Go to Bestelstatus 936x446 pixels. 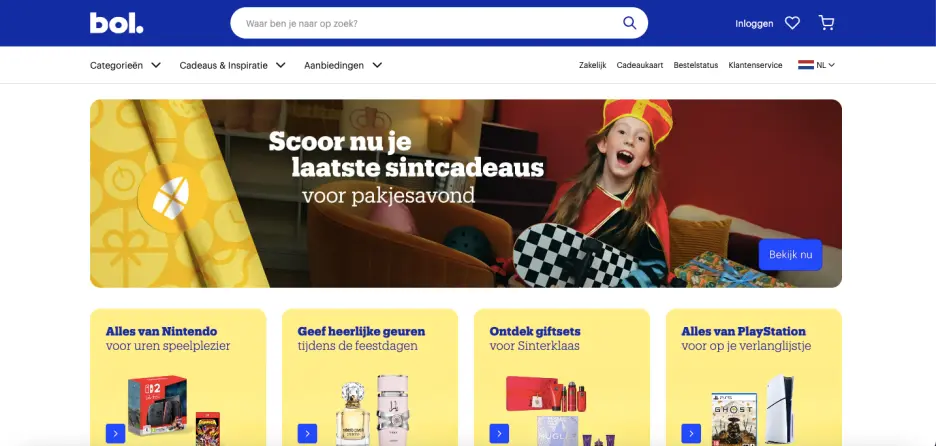(696, 66)
